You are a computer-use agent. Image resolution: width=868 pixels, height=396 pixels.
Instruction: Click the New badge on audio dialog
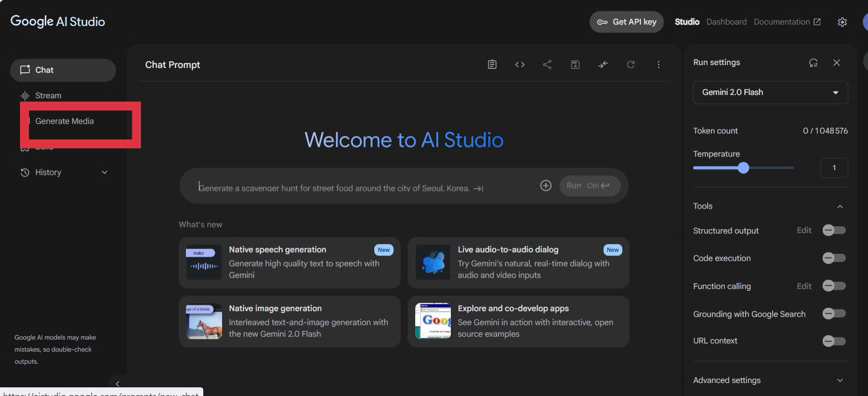coord(613,250)
